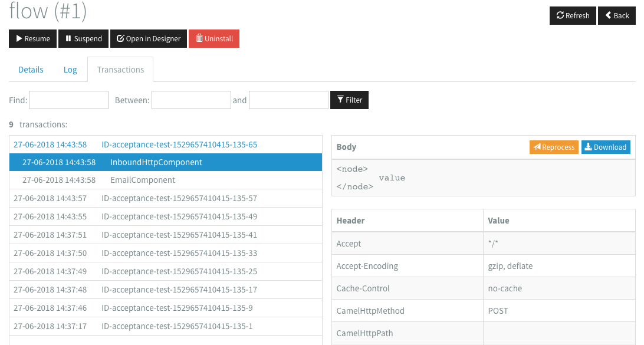
Task: Reprocess the selected transaction body
Action: point(554,147)
